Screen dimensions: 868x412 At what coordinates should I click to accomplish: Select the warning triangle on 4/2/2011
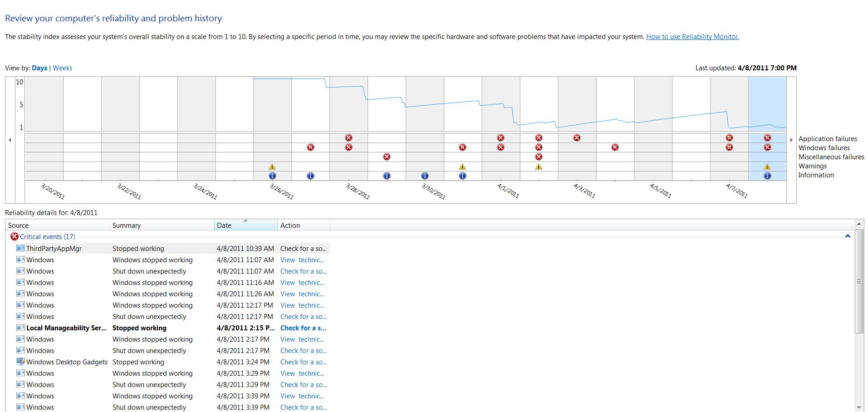pyautogui.click(x=539, y=167)
